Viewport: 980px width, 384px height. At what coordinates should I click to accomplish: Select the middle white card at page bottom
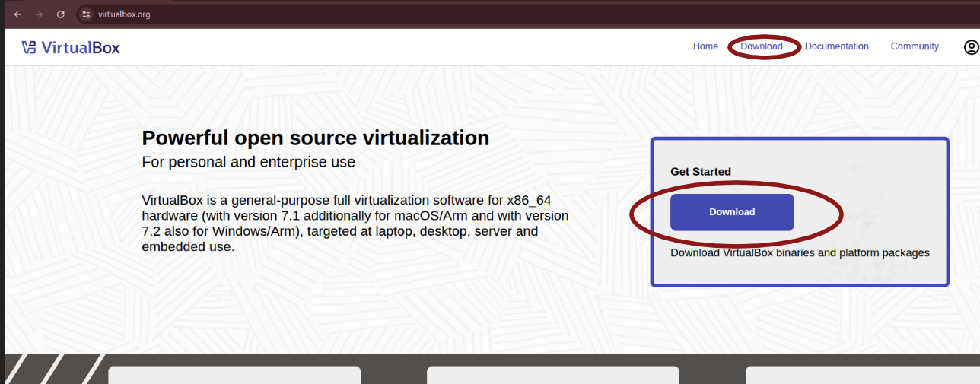[x=552, y=375]
